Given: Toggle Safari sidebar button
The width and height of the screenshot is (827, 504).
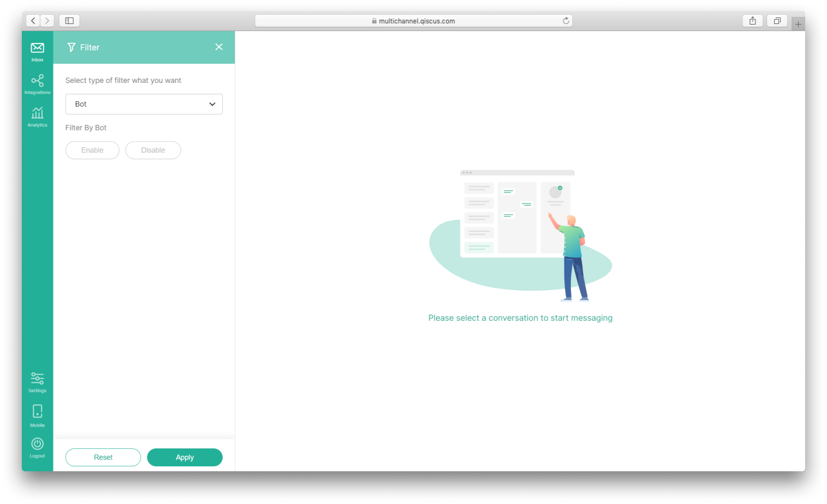Looking at the screenshot, I should click(69, 21).
